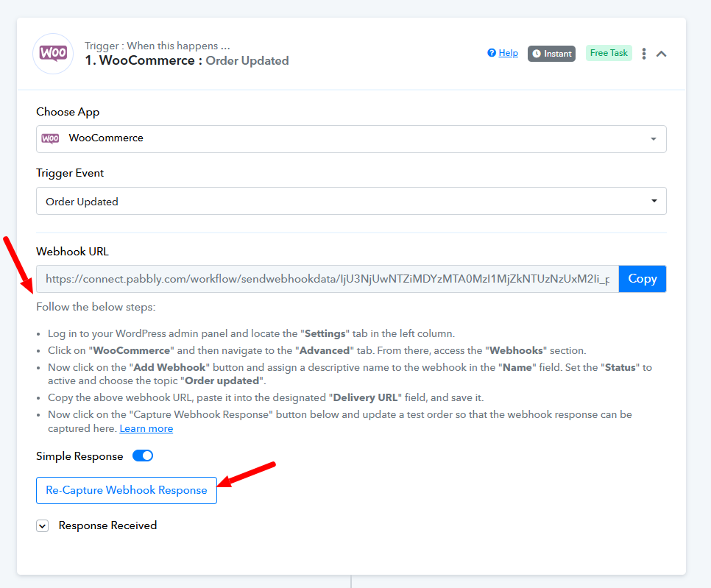
Task: Click the small Woo icon in app selector
Action: click(x=50, y=138)
